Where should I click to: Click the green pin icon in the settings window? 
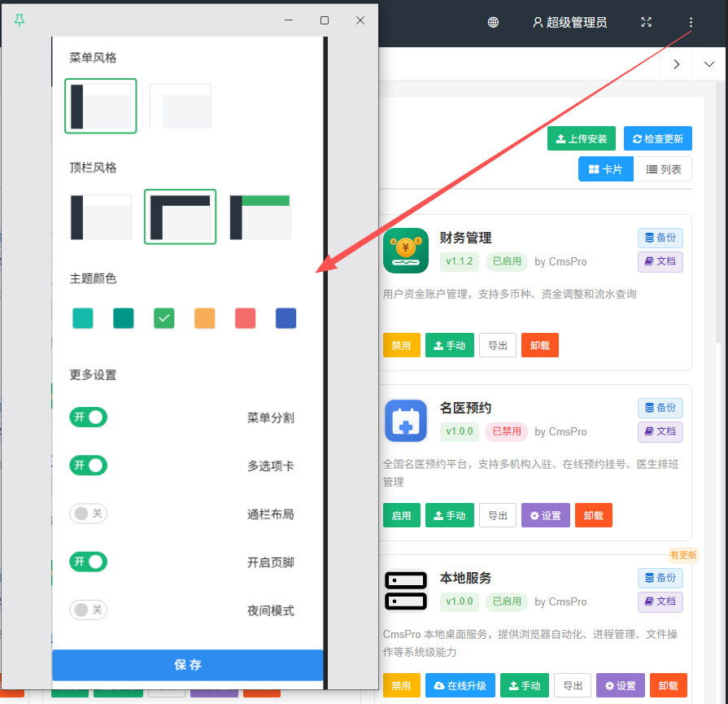(x=19, y=20)
